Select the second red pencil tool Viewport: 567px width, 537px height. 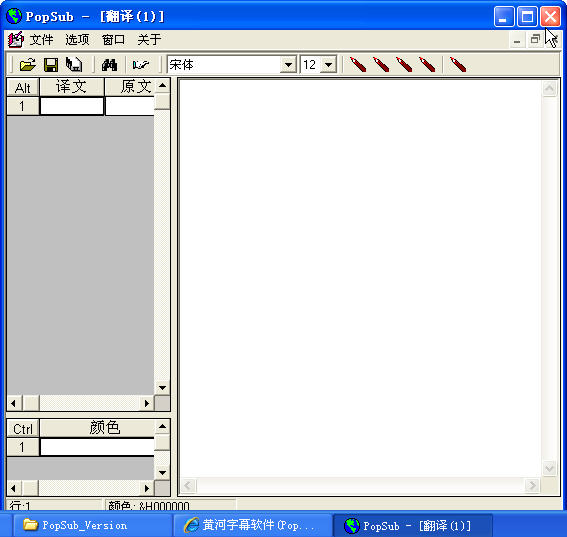click(381, 64)
